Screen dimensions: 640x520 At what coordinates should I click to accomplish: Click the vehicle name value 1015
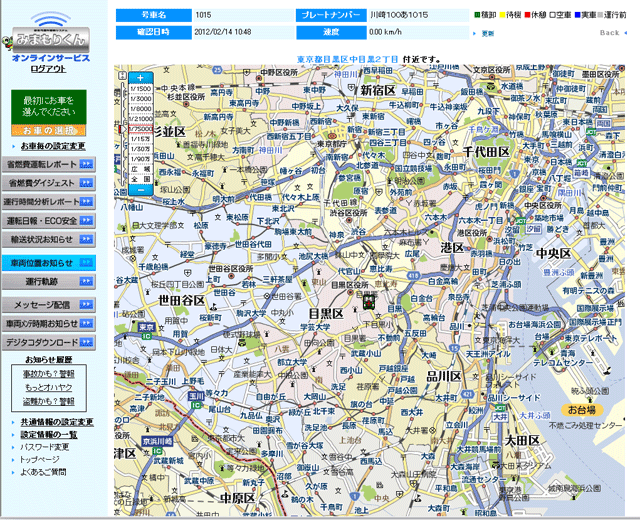coord(203,15)
